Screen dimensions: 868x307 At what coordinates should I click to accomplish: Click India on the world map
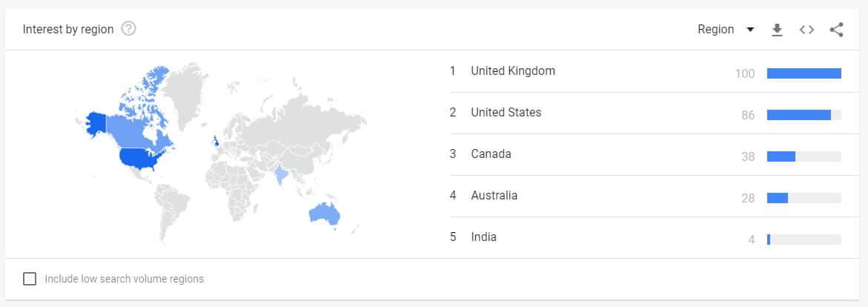[x=281, y=175]
